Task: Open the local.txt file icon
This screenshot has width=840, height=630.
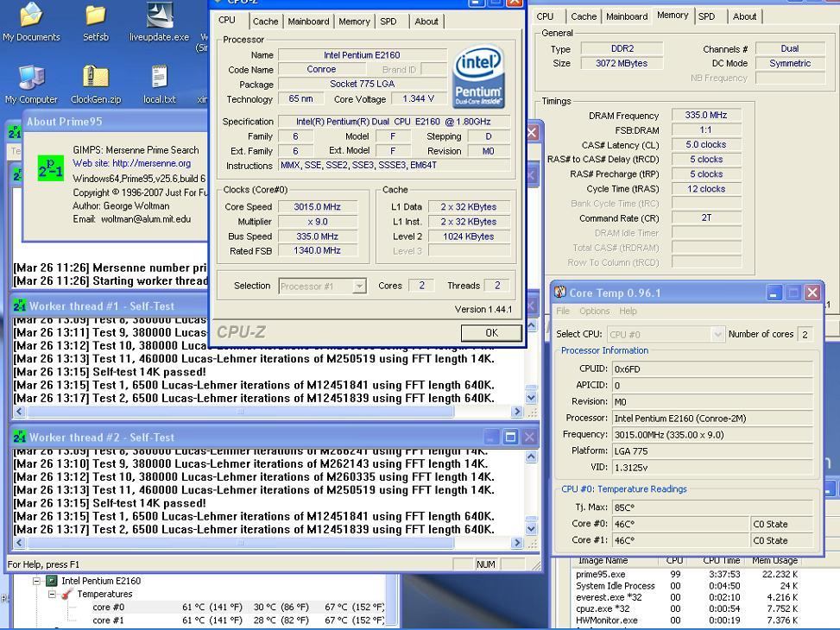Action: tap(159, 78)
